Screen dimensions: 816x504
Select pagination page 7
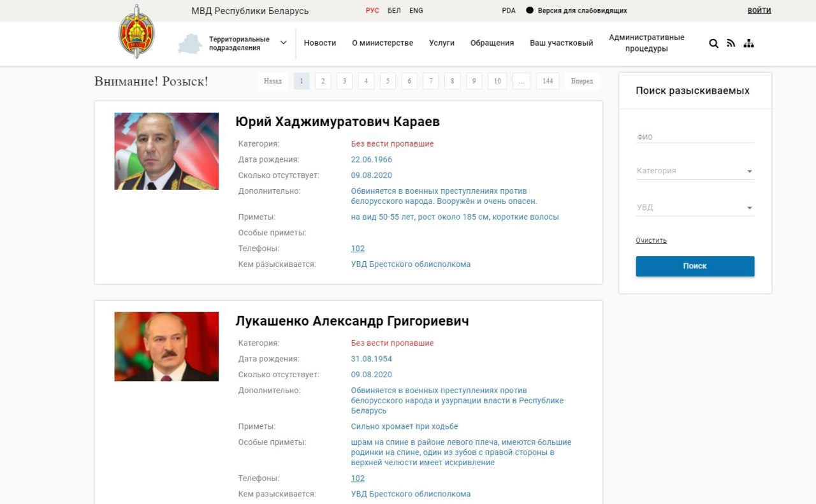[x=431, y=81]
